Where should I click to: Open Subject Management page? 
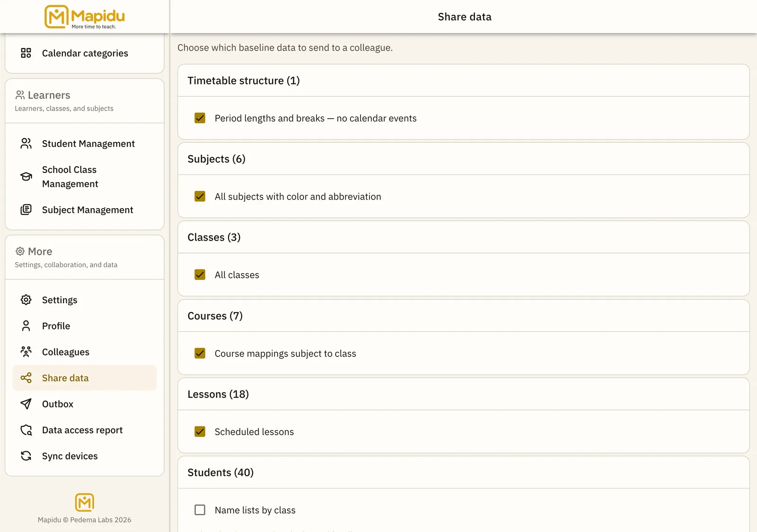pyautogui.click(x=85, y=209)
